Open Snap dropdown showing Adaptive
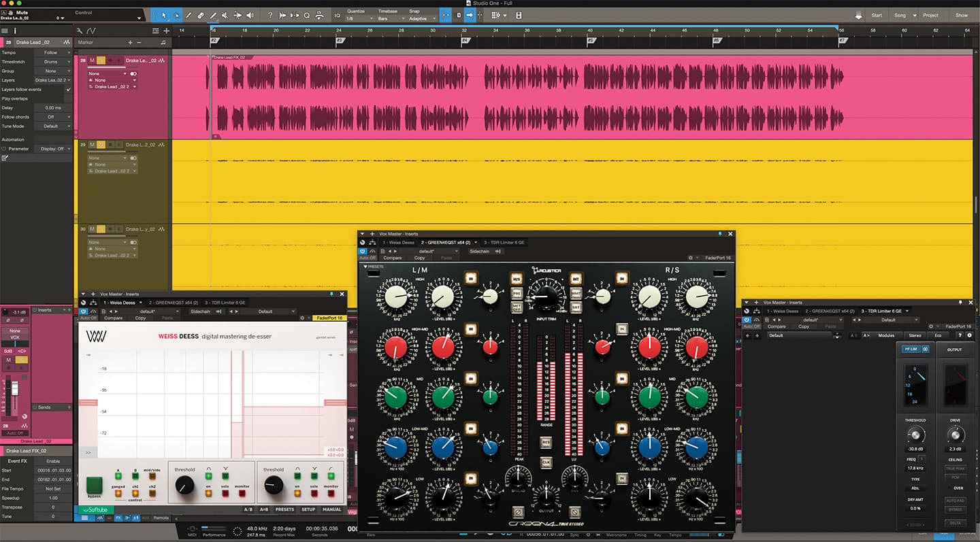The width and height of the screenshot is (980, 542). pos(422,18)
